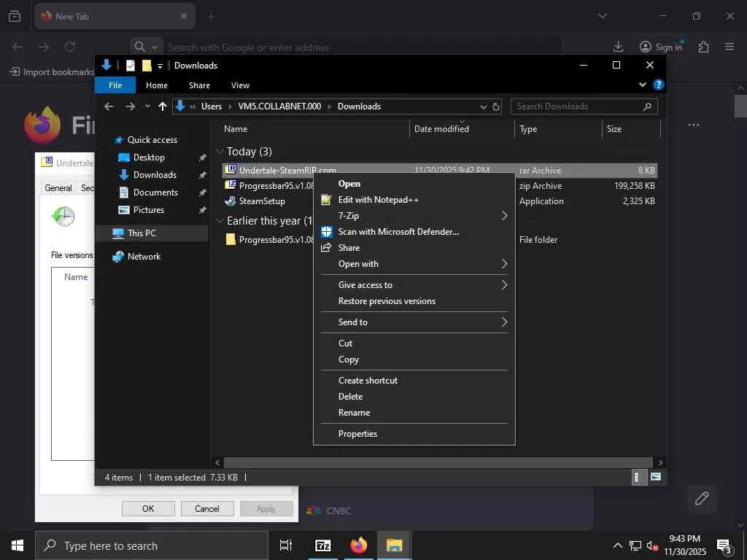747x560 pixels.
Task: Click the CNBC shortcut link
Action: pos(329,510)
